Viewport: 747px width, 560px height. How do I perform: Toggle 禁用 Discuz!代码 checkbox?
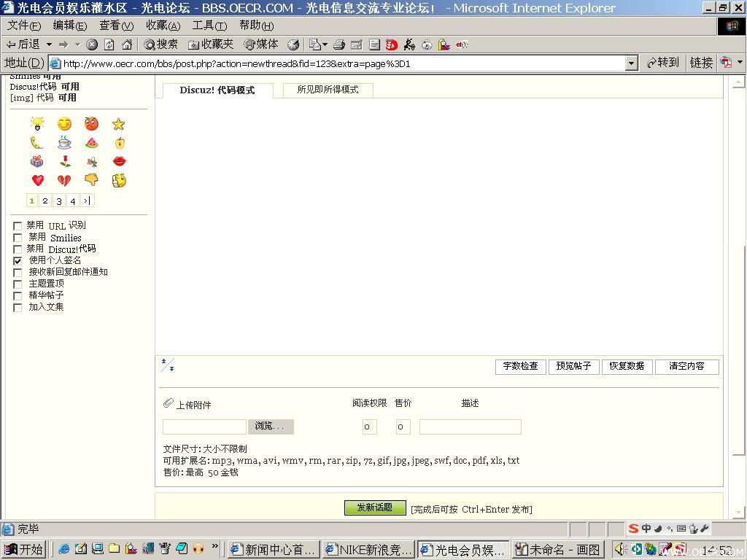[x=18, y=249]
